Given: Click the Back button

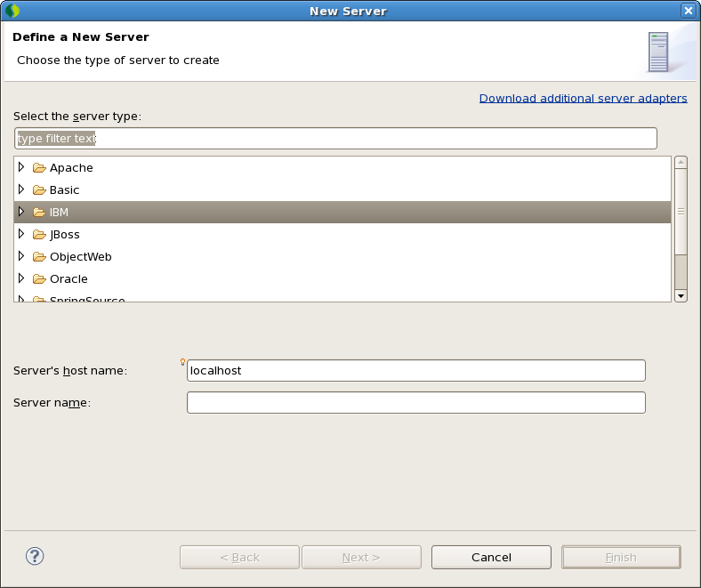Looking at the screenshot, I should [239, 557].
